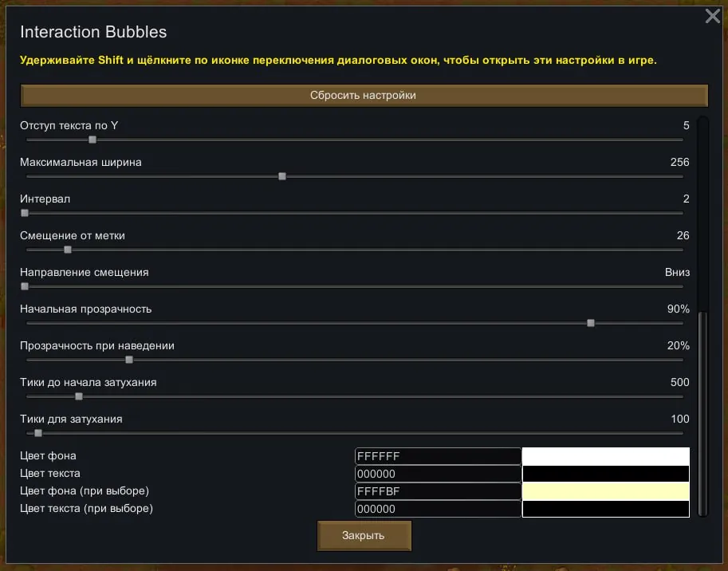
Task: Click the black Цвет текста color swatch
Action: point(605,474)
